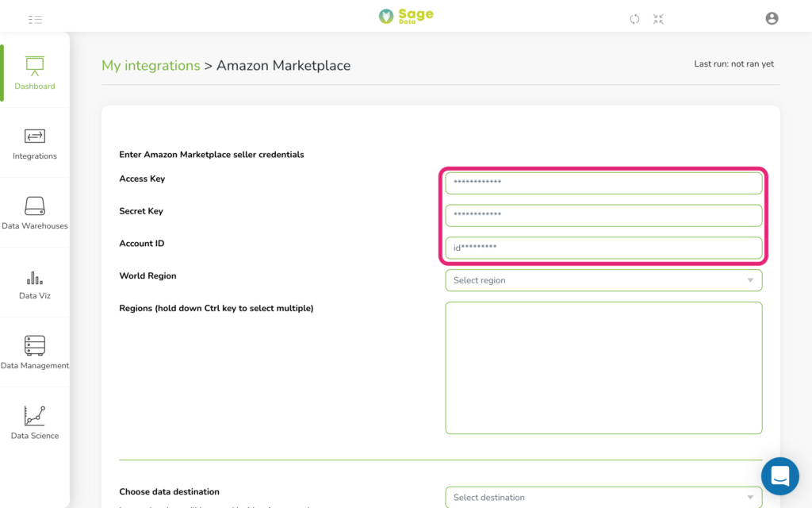Click the refresh sync icon
This screenshot has height=508, width=812.
click(x=634, y=19)
